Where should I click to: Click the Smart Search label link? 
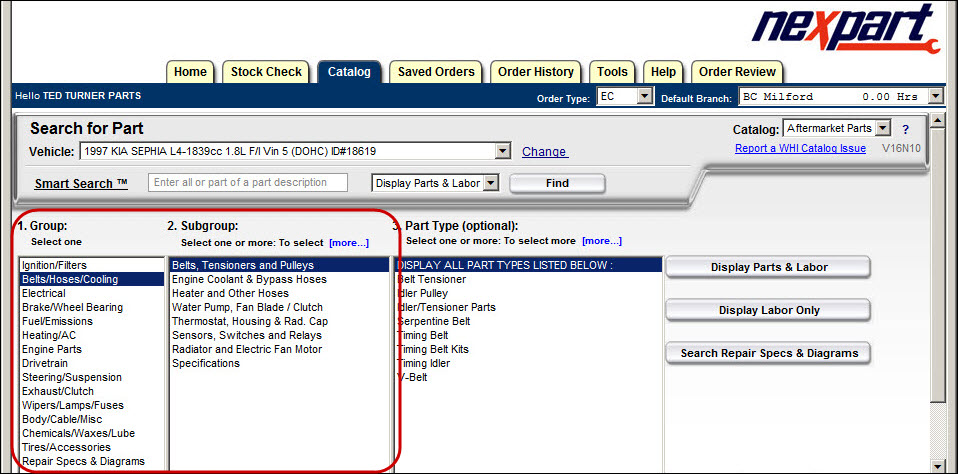81,183
